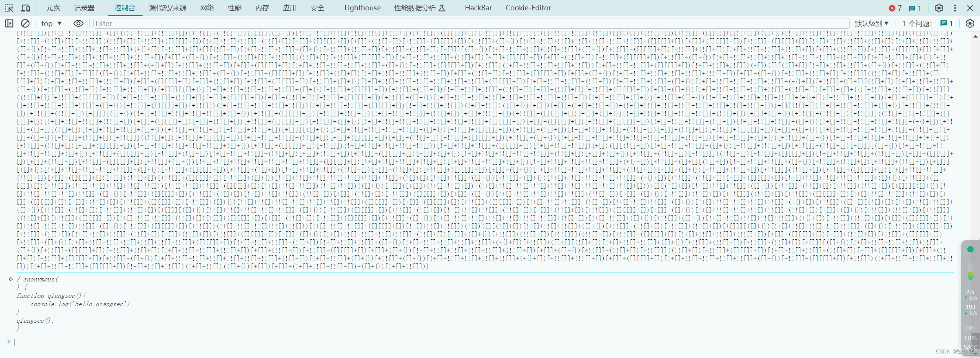The height and width of the screenshot is (358, 980).
Task: Open the 性能 tab
Action: click(x=235, y=8)
